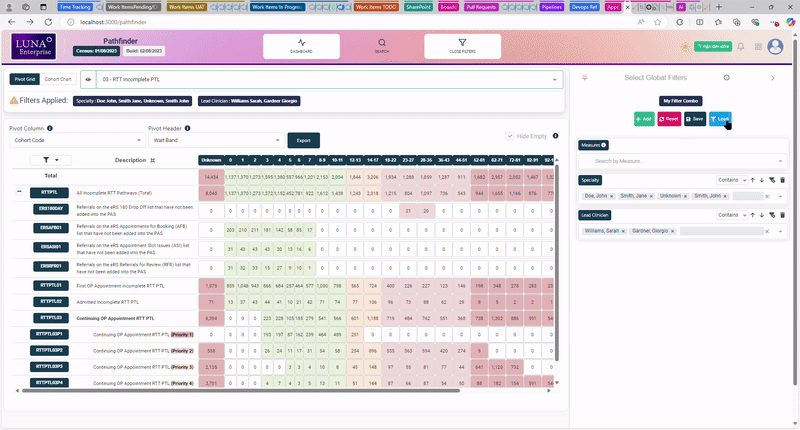Viewport: 800px width, 430px height.
Task: Click the Export button
Action: 306,141
